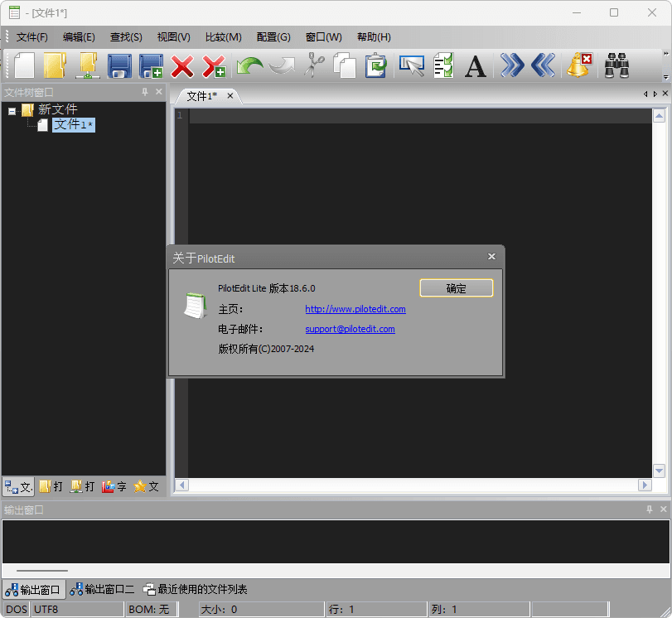Close the output window panel

point(664,509)
